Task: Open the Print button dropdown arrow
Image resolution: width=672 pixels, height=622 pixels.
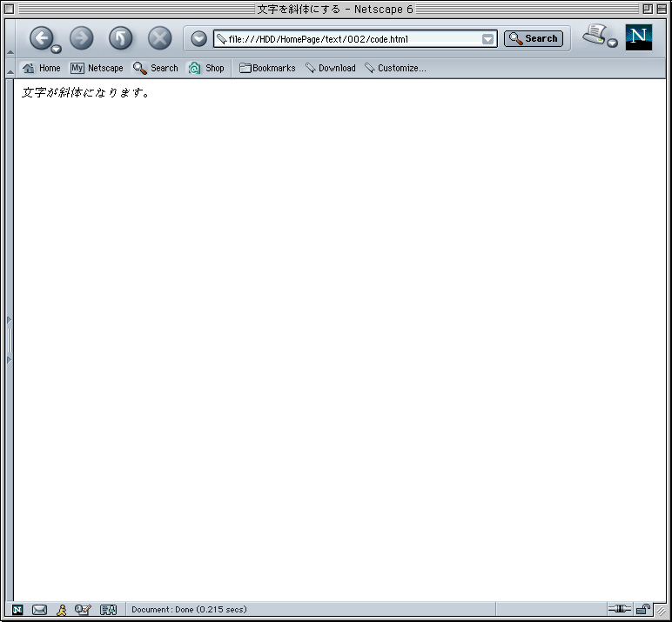Action: 613,43
